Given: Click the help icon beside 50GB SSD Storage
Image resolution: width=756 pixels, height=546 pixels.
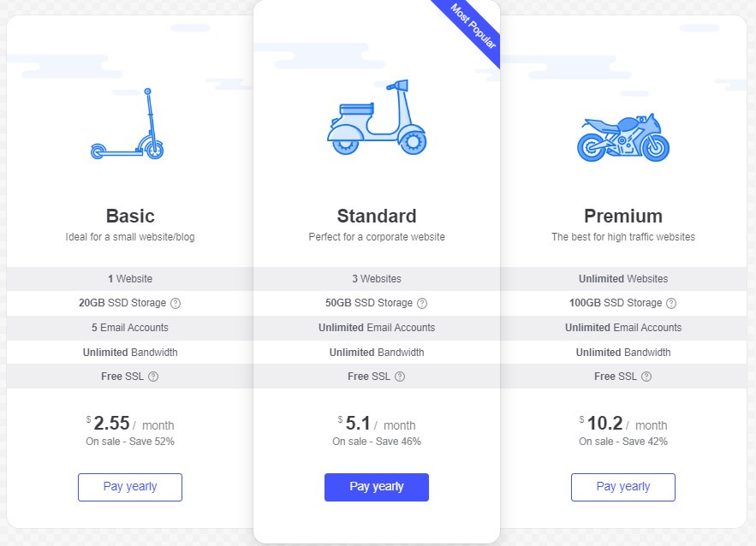Looking at the screenshot, I should click(x=422, y=303).
